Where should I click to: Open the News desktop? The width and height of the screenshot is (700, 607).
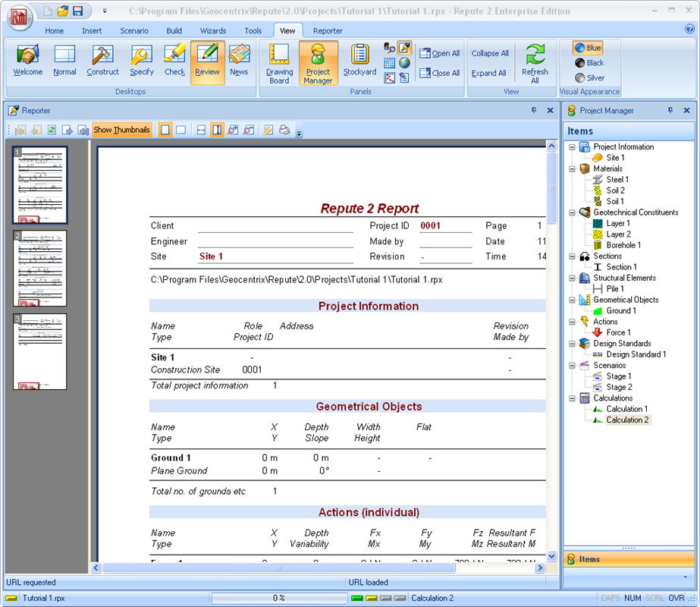click(x=239, y=61)
